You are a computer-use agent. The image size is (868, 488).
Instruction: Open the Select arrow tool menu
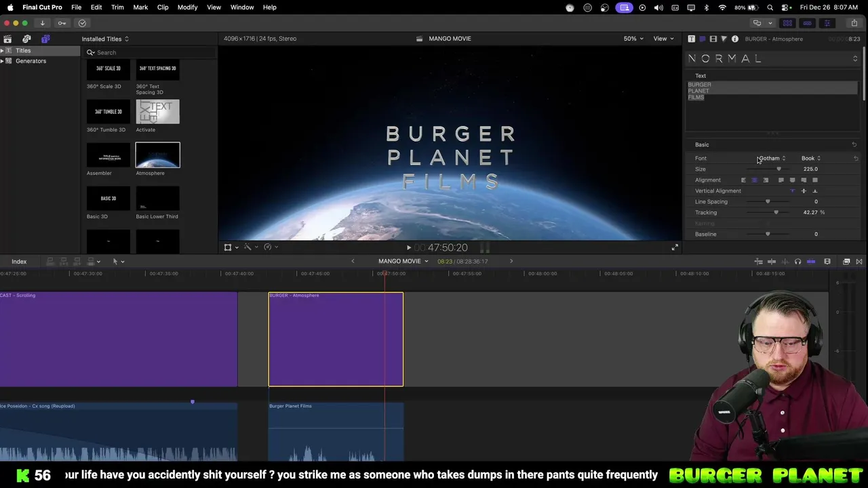tap(118, 262)
